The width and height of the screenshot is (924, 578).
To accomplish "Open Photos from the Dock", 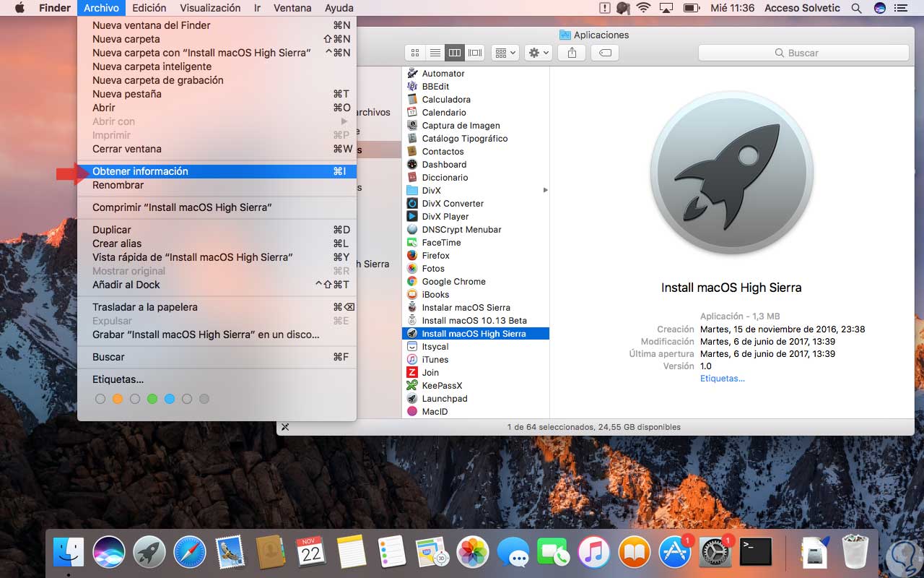I will point(473,553).
